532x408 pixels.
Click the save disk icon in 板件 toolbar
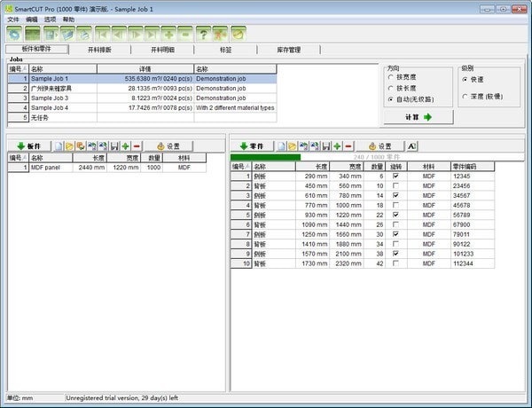[x=114, y=145]
